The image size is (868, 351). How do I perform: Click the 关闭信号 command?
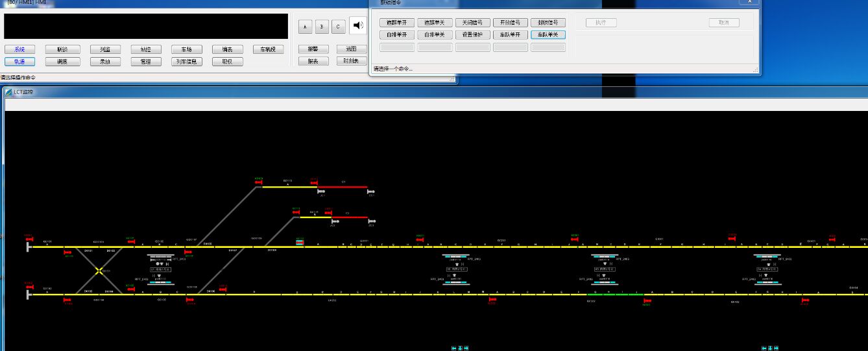pos(472,23)
